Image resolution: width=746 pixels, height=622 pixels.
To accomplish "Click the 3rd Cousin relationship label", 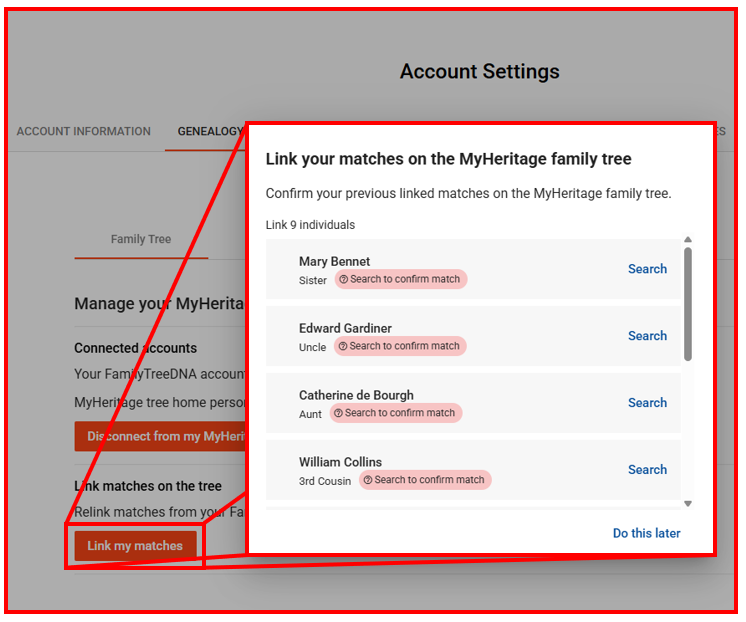I will 325,481.
